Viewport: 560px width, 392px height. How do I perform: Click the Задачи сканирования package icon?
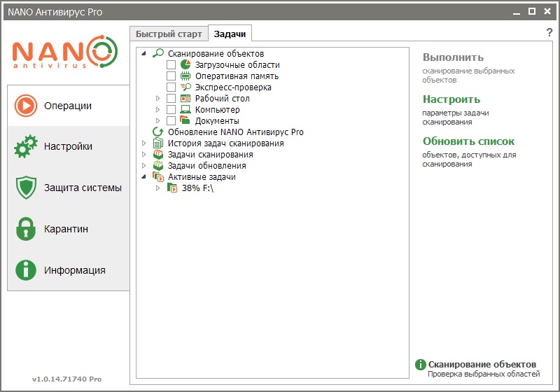[x=158, y=155]
